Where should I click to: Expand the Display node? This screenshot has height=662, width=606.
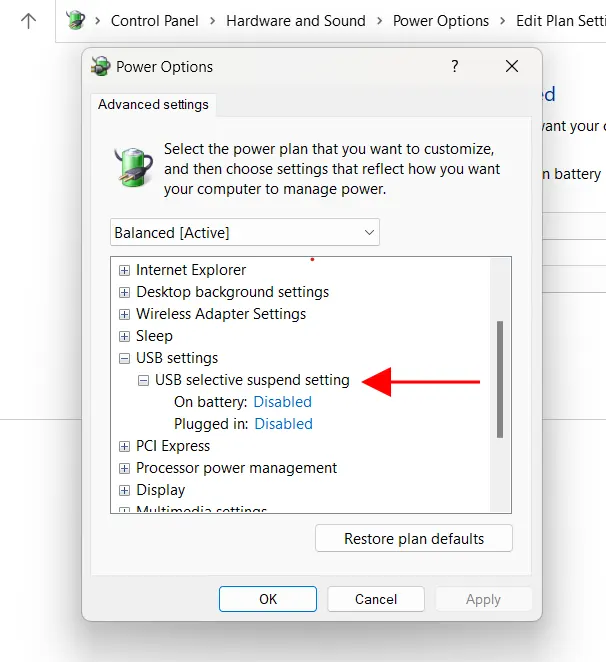point(124,490)
